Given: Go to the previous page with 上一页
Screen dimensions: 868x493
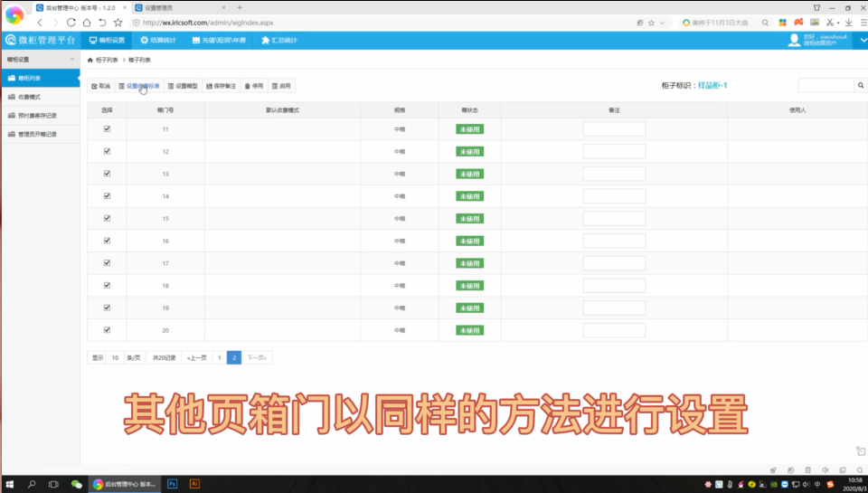Looking at the screenshot, I should tap(196, 358).
